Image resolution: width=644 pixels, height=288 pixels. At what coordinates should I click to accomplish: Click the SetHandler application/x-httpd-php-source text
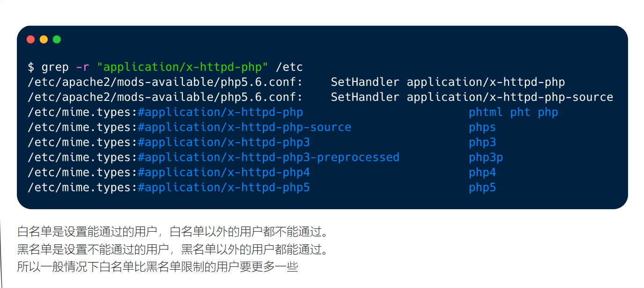coord(472,97)
